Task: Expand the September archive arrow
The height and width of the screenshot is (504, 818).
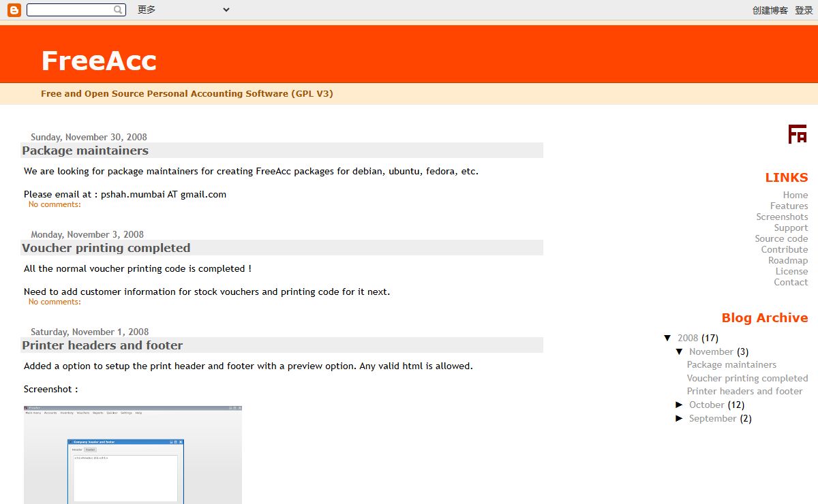Action: pyautogui.click(x=680, y=418)
